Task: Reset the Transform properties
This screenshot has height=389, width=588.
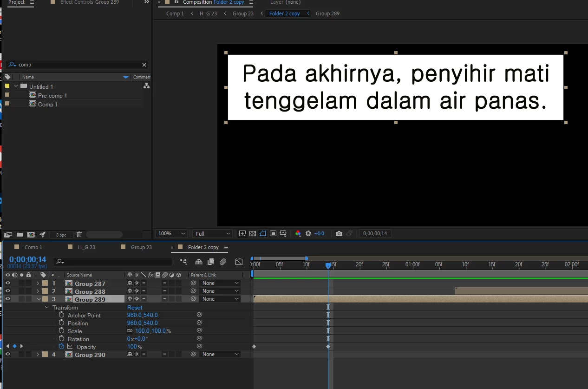Action: point(135,307)
